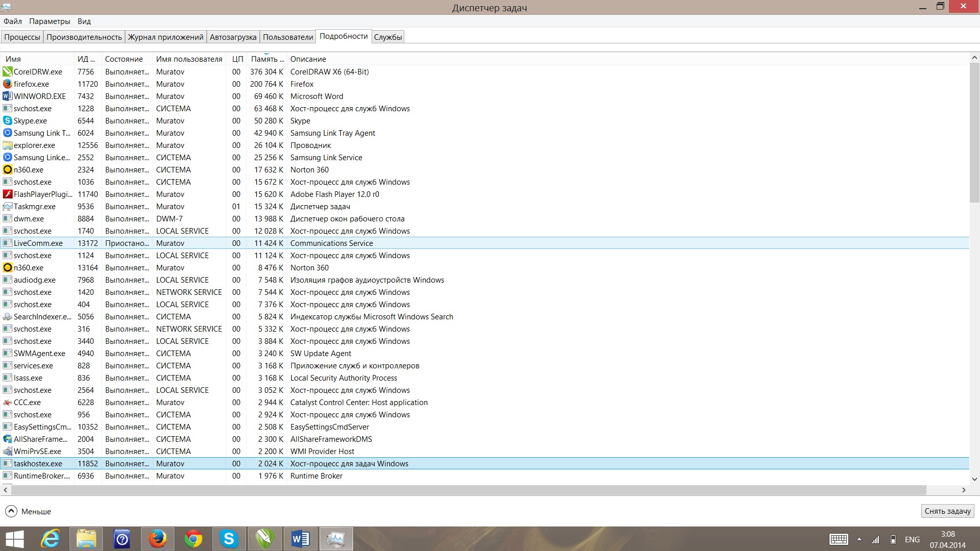Image resolution: width=980 pixels, height=551 pixels.
Task: Click the battery tray icon
Action: pyautogui.click(x=893, y=539)
